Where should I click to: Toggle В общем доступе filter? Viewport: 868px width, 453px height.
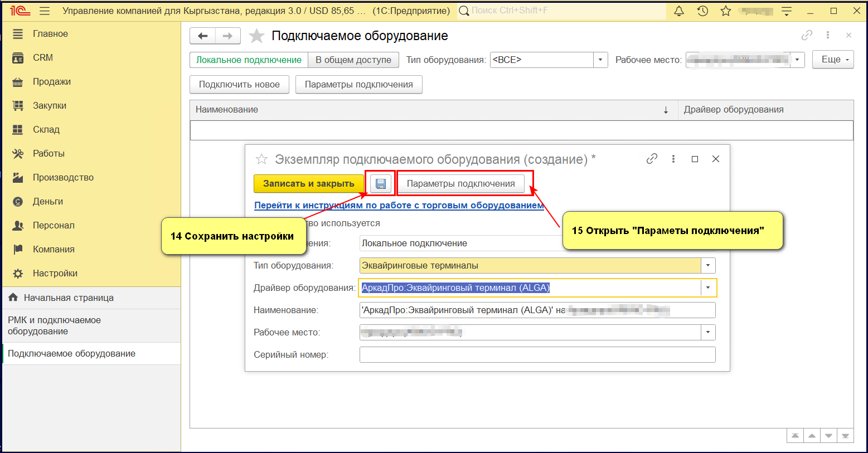353,60
